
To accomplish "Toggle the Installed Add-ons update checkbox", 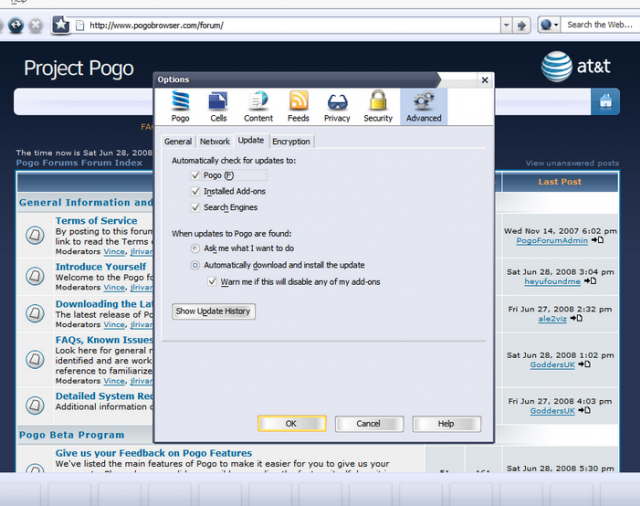I will click(x=195, y=191).
